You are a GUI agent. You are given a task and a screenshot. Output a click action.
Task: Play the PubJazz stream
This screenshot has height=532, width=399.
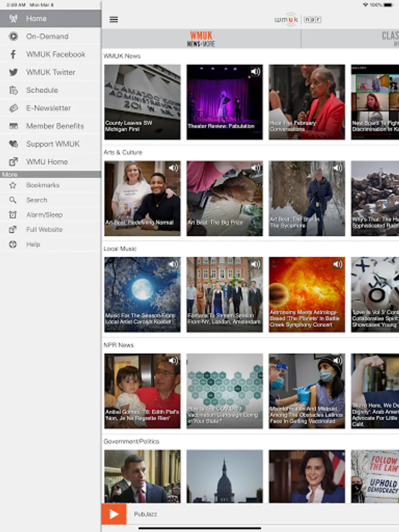114,514
